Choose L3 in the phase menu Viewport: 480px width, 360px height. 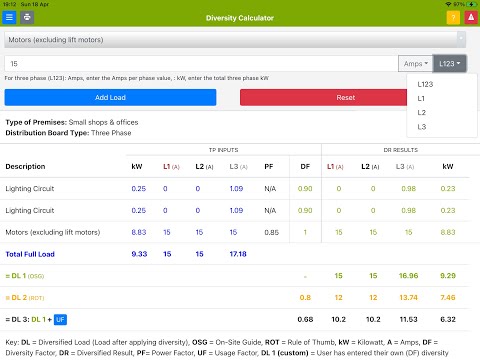[x=422, y=127]
